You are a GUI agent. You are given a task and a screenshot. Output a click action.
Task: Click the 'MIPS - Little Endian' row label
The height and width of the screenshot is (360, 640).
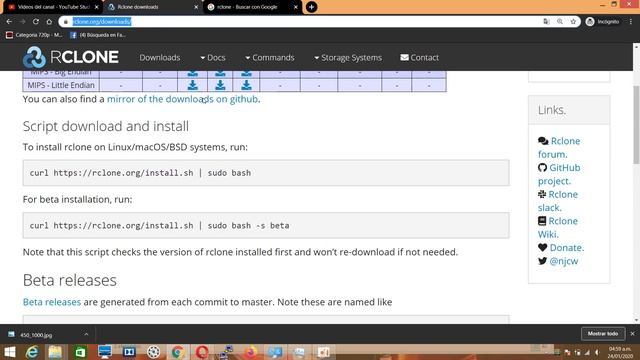click(x=61, y=85)
